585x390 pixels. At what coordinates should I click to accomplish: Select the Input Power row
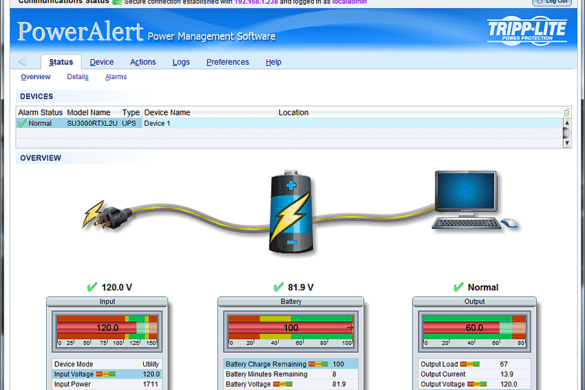coord(107,384)
